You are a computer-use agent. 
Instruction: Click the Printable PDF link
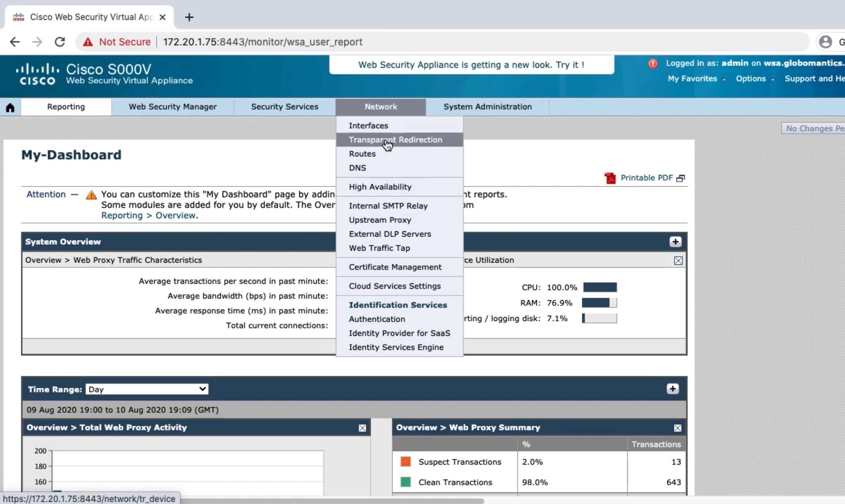tap(647, 178)
